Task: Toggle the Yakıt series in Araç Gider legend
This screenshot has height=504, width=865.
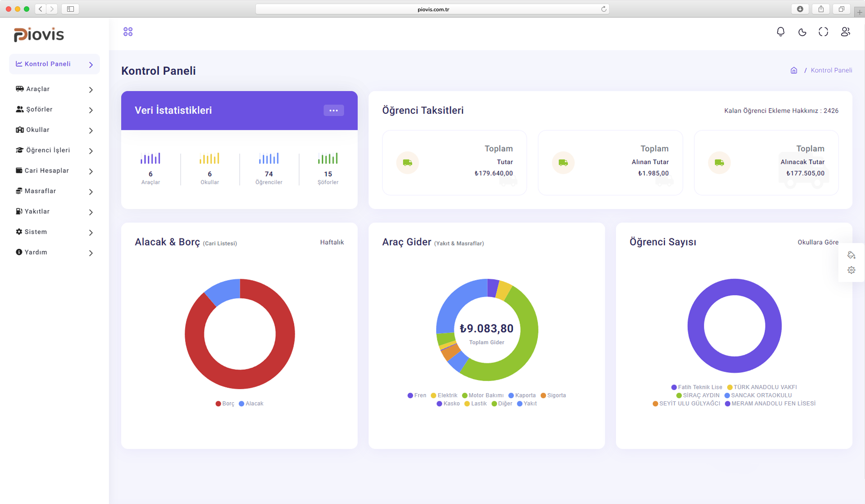Action: click(x=527, y=404)
